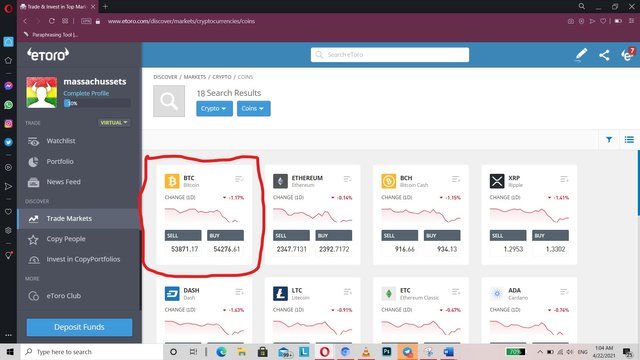This screenshot has width=640, height=360.
Task: Click the Bitcoin logo icon
Action: click(172, 181)
